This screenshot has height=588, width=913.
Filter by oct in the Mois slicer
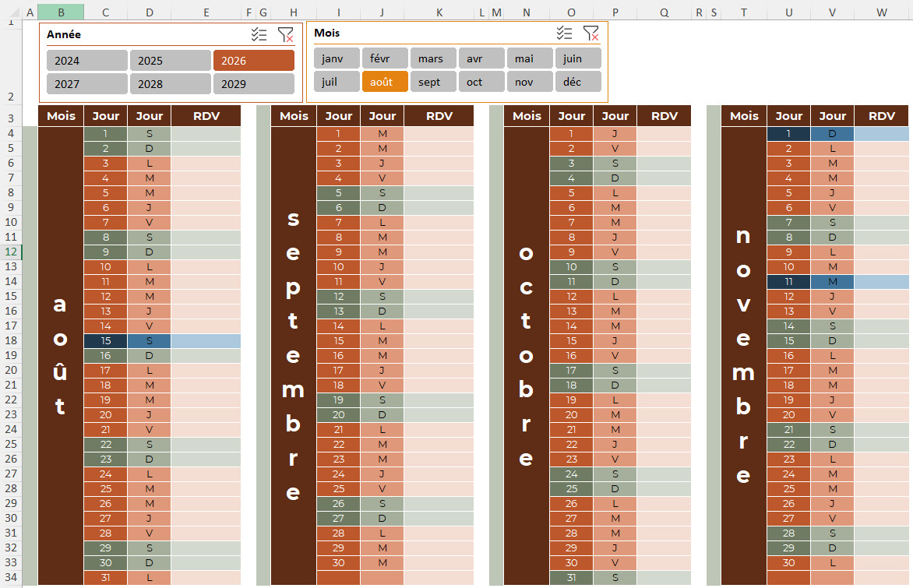(x=481, y=82)
